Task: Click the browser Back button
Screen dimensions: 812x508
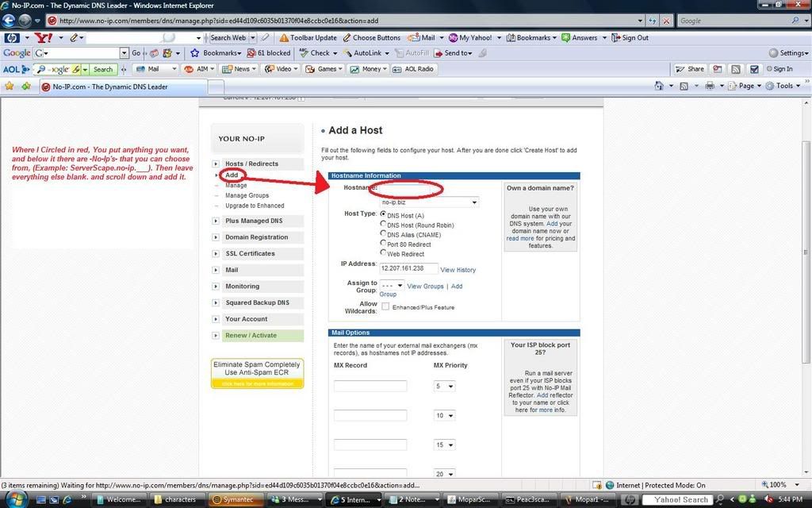Action: coord(9,21)
